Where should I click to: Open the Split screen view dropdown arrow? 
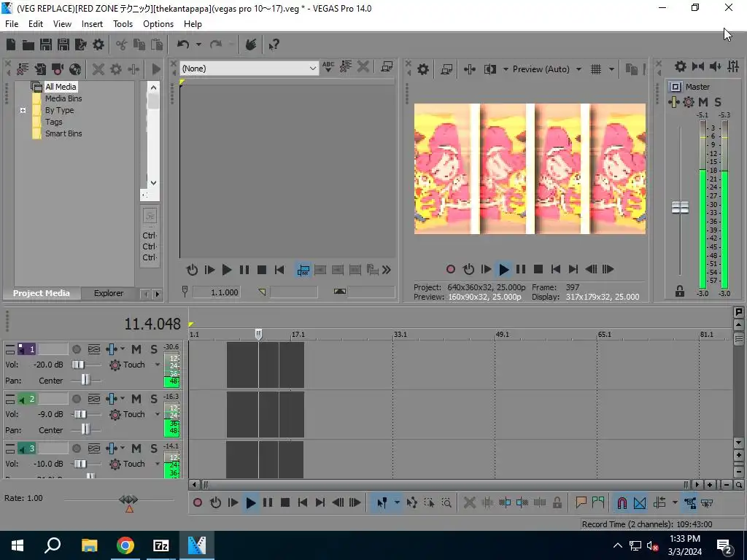point(506,69)
